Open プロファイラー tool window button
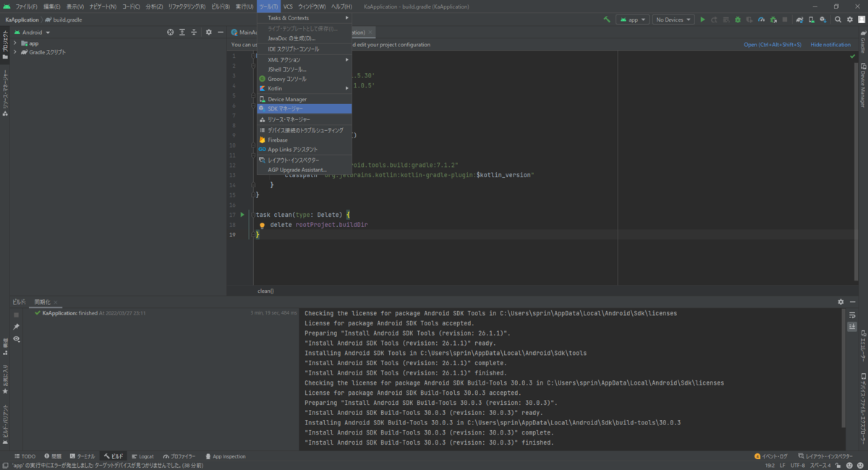The height and width of the screenshot is (470, 868). [179, 456]
